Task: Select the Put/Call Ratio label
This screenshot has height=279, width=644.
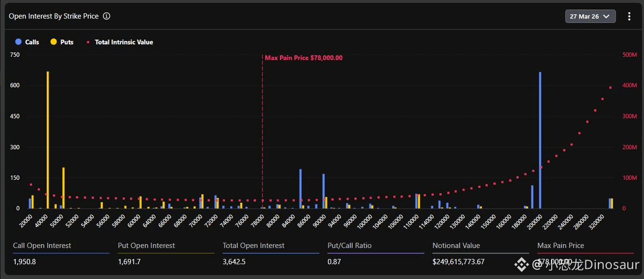Action: [349, 246]
